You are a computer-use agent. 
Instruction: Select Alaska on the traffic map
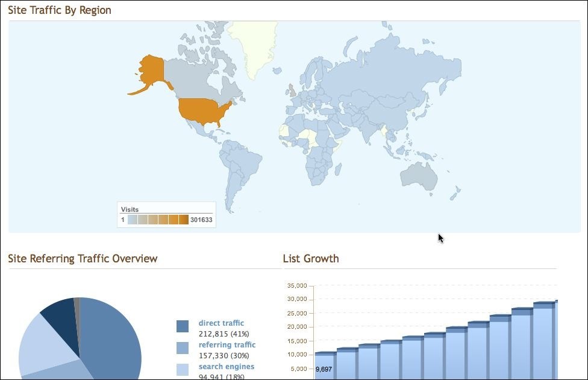pos(152,69)
